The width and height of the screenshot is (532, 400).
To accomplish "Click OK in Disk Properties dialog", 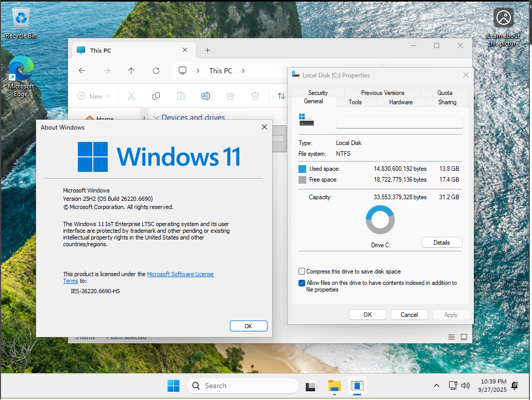I will click(x=368, y=315).
